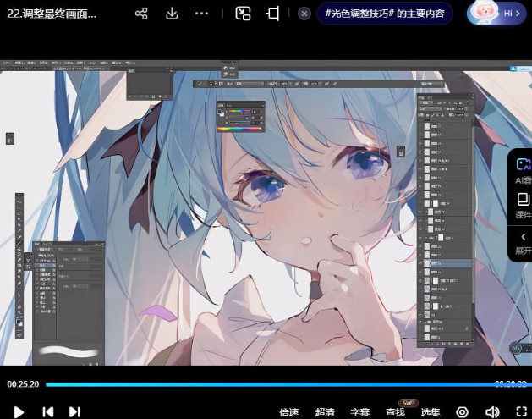Open the three-dots more options menu
Screen dimensions: 532x419
tap(201, 14)
